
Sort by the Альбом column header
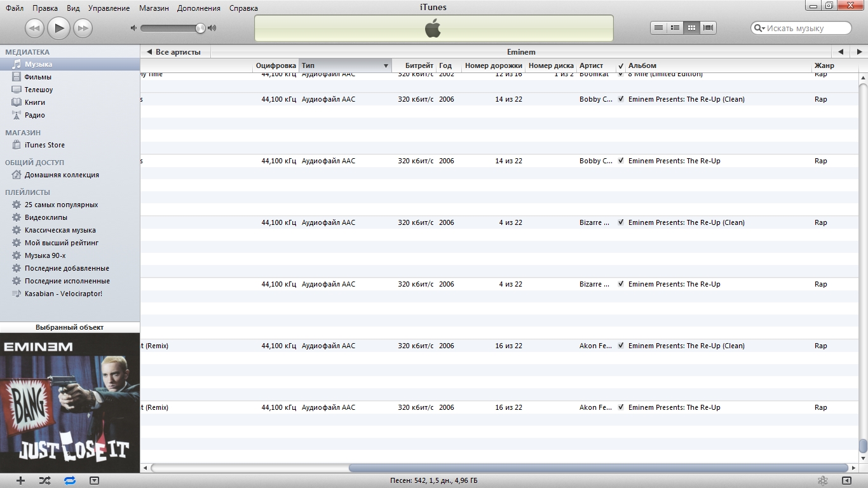[718, 65]
